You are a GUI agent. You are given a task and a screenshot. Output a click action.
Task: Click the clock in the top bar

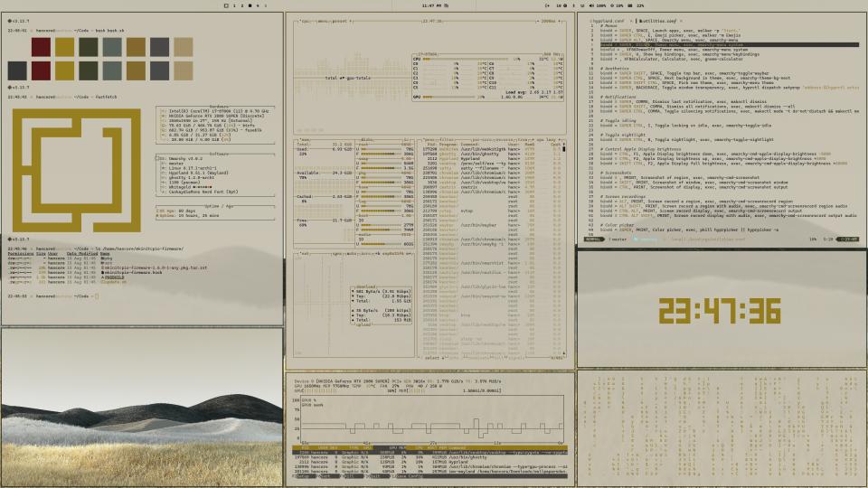point(432,5)
